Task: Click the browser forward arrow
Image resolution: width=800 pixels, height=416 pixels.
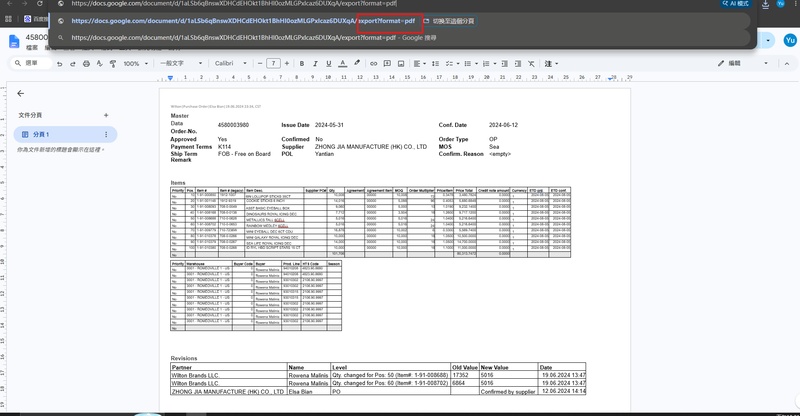Action: pyautogui.click(x=24, y=3)
